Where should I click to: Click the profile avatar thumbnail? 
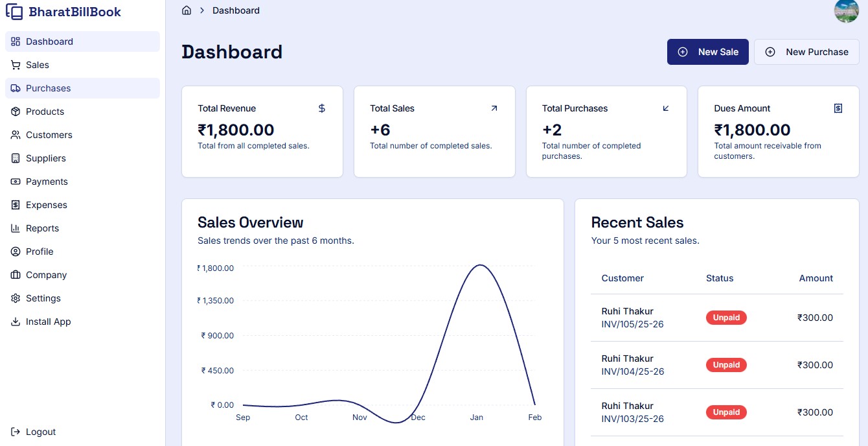847,11
